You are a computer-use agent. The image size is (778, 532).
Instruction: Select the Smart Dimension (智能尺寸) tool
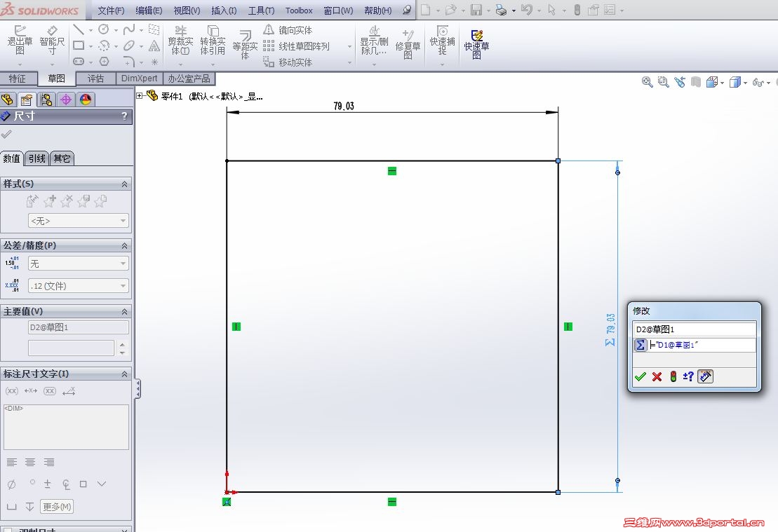tap(52, 40)
